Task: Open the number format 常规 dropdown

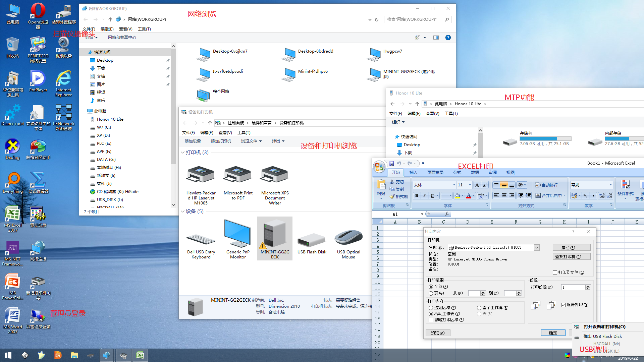Action: coord(610,185)
